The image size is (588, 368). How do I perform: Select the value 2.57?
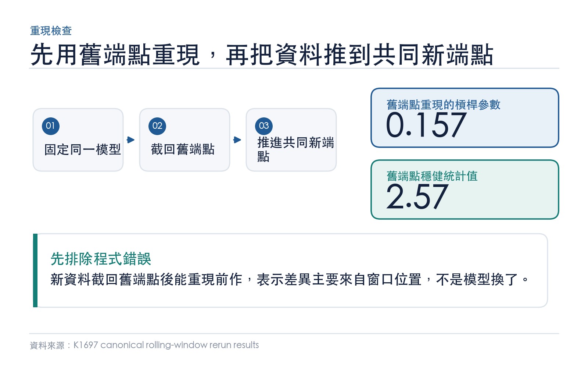417,197
